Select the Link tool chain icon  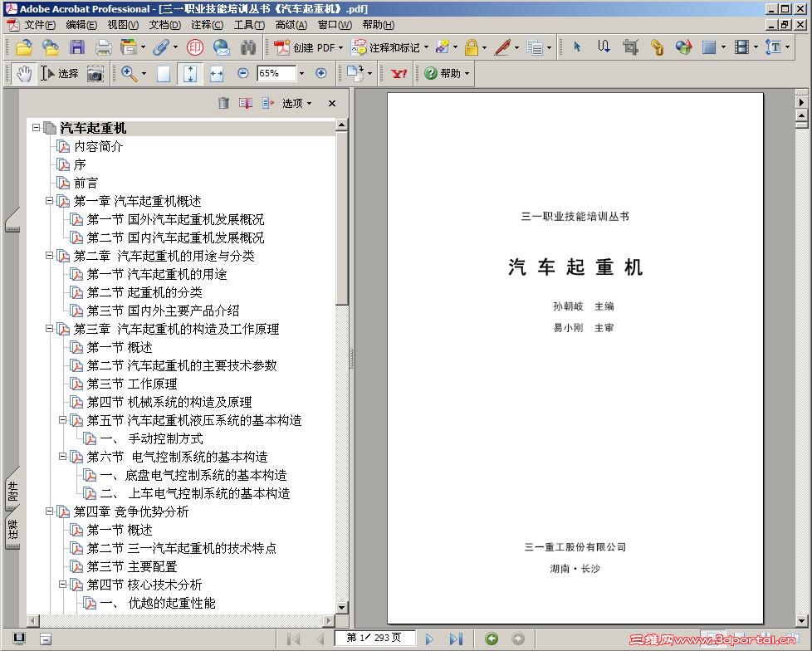[x=658, y=47]
